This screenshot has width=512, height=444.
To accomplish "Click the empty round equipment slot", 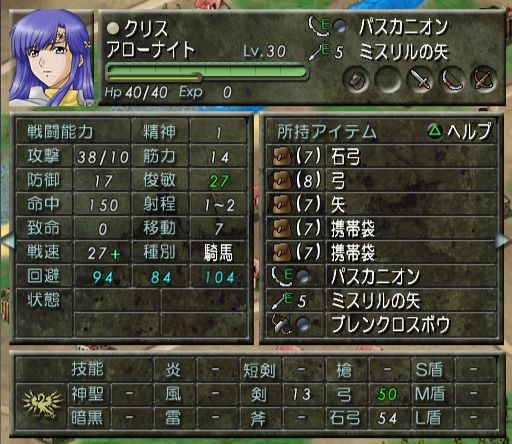I will point(388,79).
